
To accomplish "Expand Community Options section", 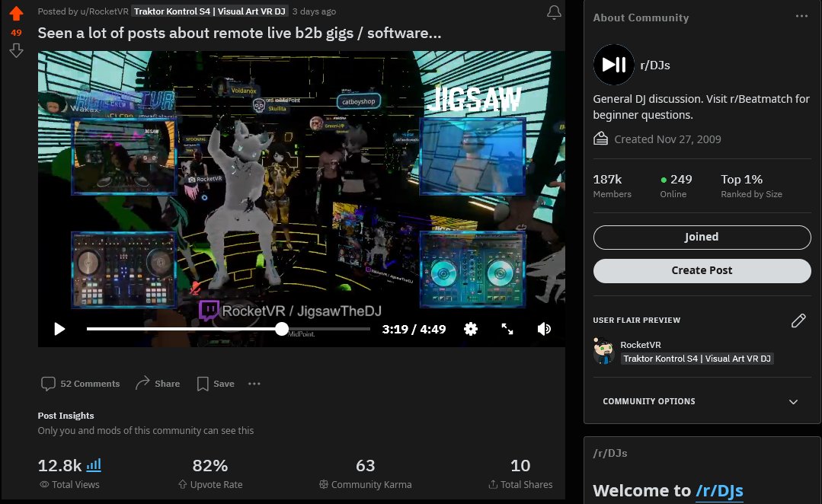I will [x=702, y=401].
